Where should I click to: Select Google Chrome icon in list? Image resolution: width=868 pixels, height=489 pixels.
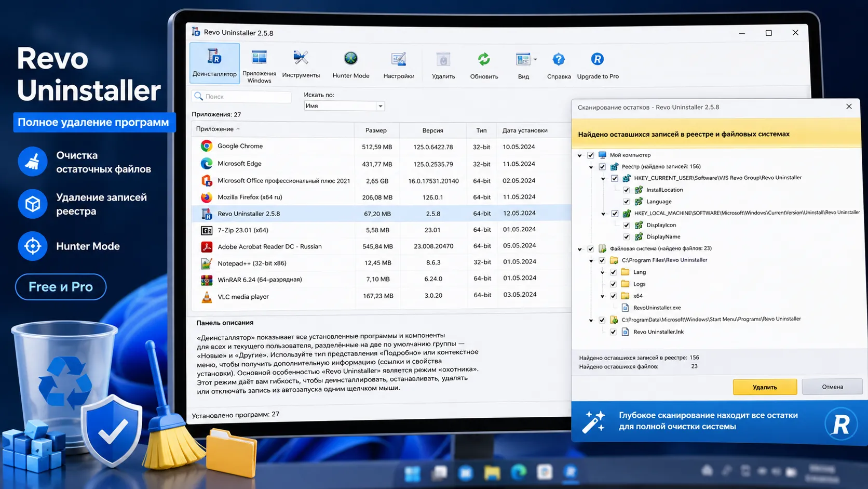click(207, 146)
